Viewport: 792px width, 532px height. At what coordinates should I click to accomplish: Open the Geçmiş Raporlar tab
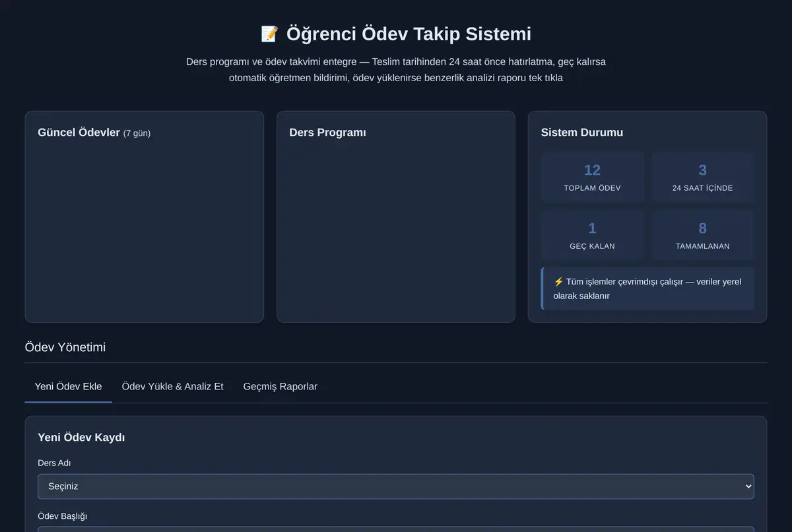click(x=280, y=386)
